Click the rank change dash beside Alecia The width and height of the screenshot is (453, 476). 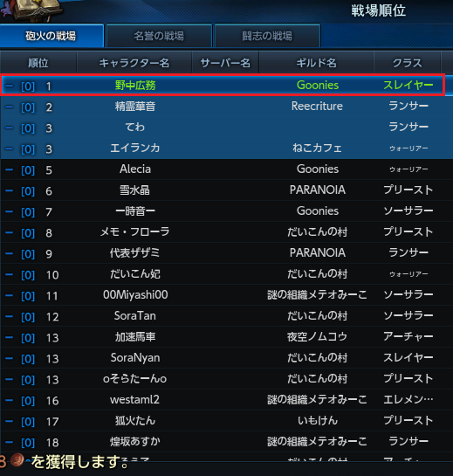10,169
